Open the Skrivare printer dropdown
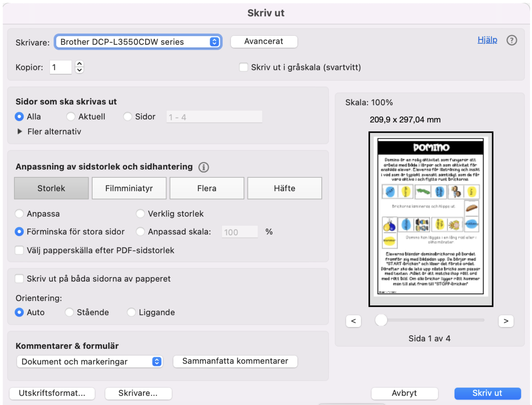Image resolution: width=532 pixels, height=405 pixels. [138, 42]
